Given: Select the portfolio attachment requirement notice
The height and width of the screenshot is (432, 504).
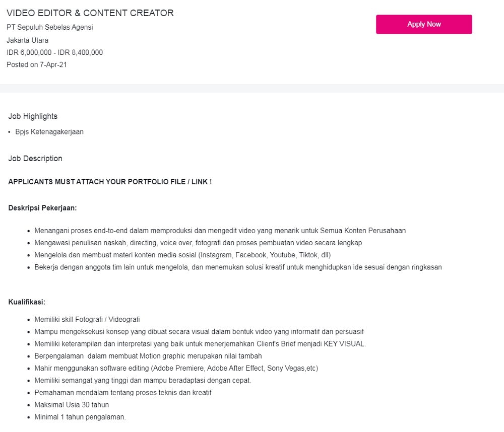Looking at the screenshot, I should [109, 182].
